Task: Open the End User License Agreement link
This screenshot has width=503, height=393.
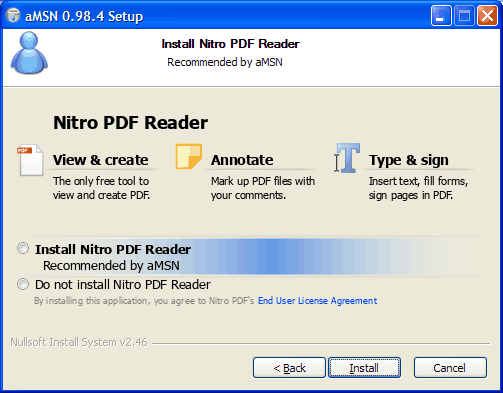Action: [318, 301]
